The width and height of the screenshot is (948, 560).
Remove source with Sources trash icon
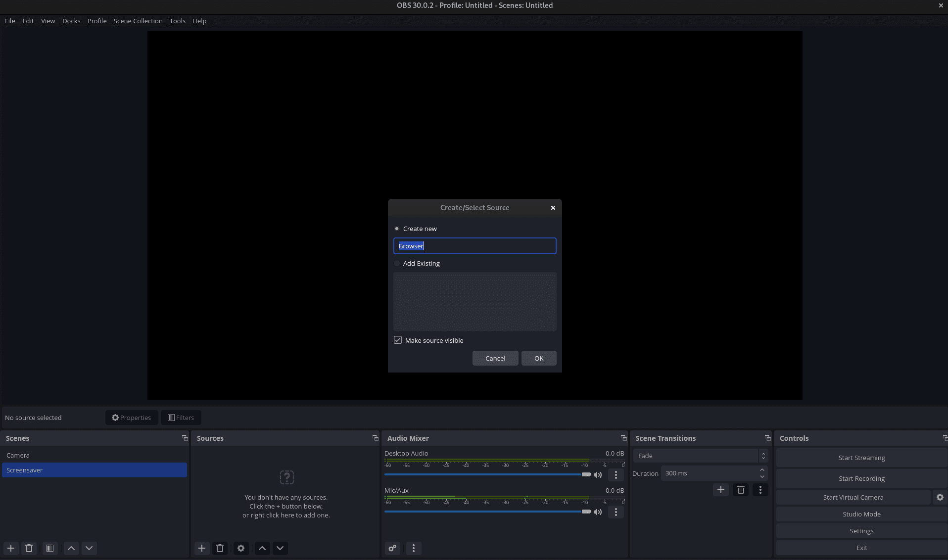(220, 548)
